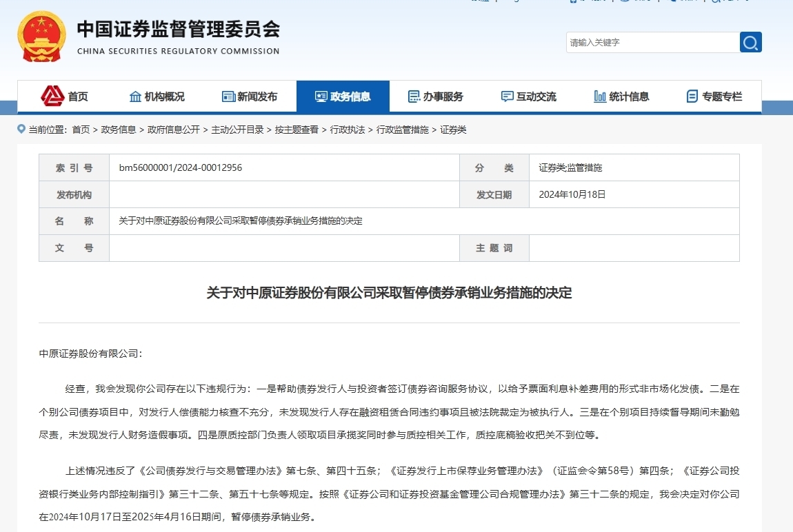The height and width of the screenshot is (532, 793).
Task: Click the salutation 中原证券股份有限公司:
Action: [x=90, y=354]
